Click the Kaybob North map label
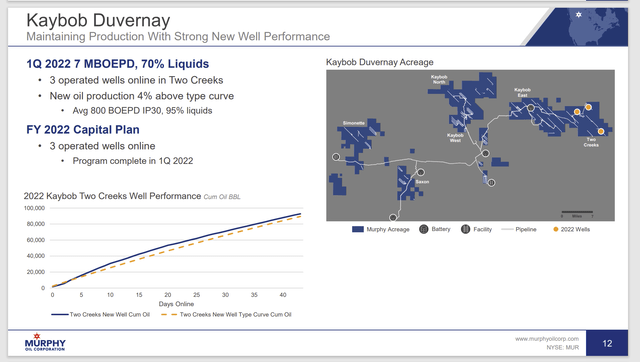This screenshot has height=362, width=640. [439, 80]
